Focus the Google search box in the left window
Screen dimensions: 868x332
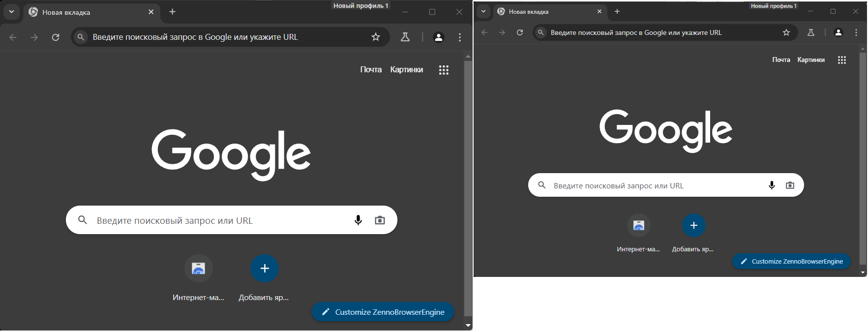(232, 220)
